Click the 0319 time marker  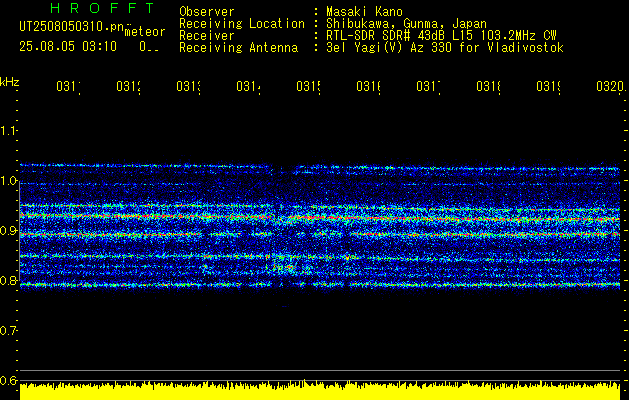coord(549,86)
